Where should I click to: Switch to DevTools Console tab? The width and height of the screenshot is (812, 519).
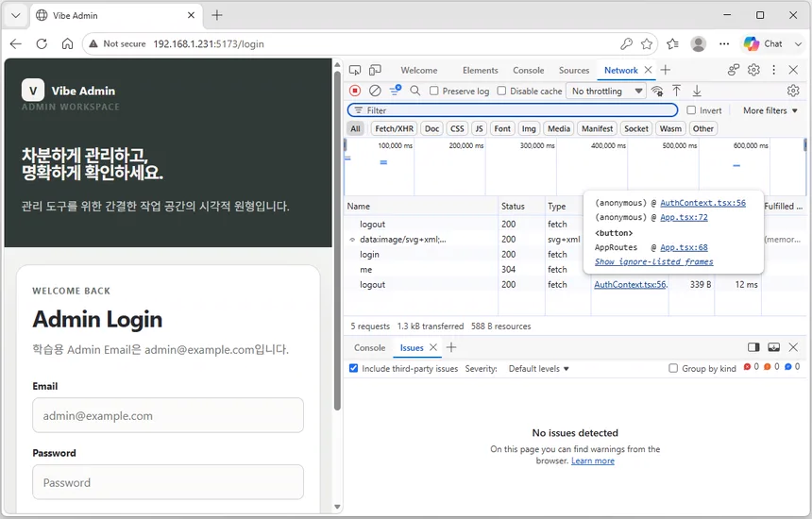(528, 71)
